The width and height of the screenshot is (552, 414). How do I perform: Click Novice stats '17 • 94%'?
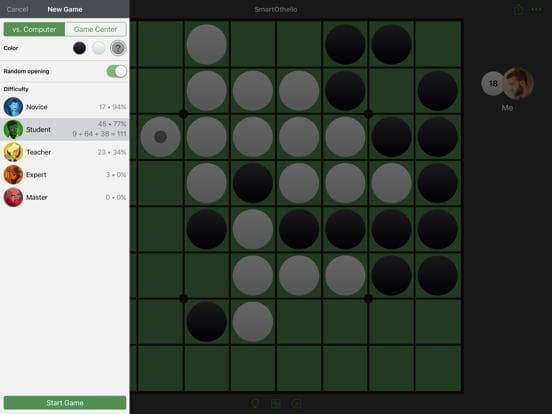point(112,107)
